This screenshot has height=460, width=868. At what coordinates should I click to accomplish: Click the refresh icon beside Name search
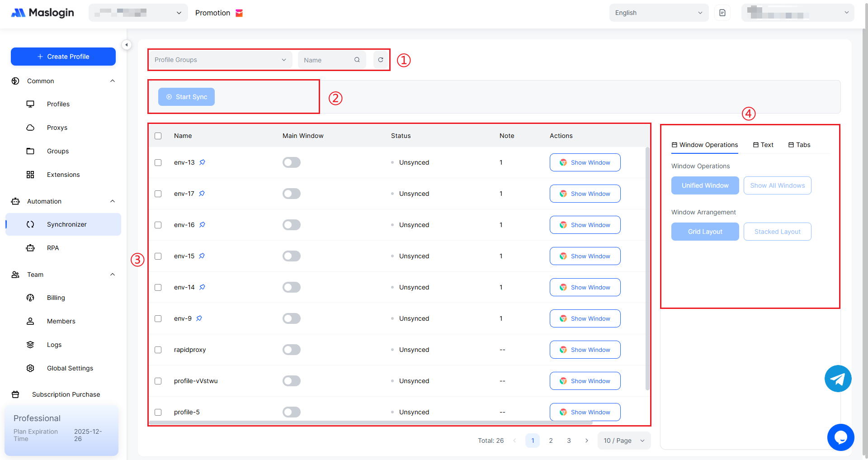click(381, 60)
